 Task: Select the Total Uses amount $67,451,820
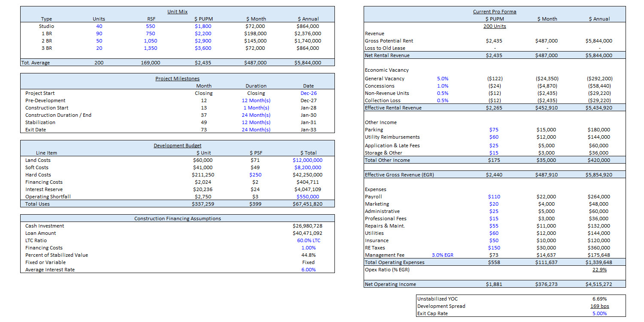[x=307, y=204]
